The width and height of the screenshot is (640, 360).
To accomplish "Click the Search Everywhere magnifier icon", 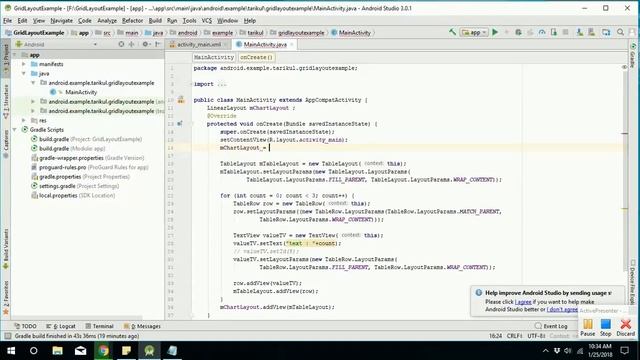I will [x=620, y=32].
